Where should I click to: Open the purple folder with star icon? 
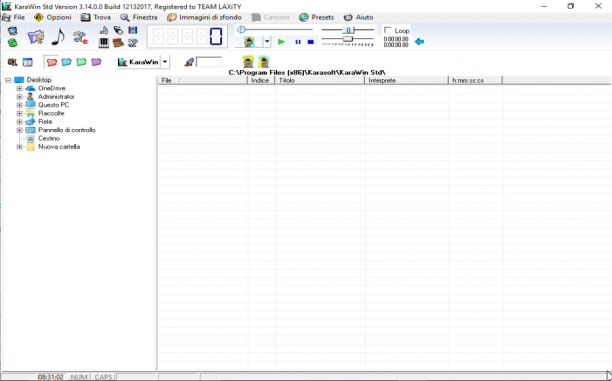point(36,37)
